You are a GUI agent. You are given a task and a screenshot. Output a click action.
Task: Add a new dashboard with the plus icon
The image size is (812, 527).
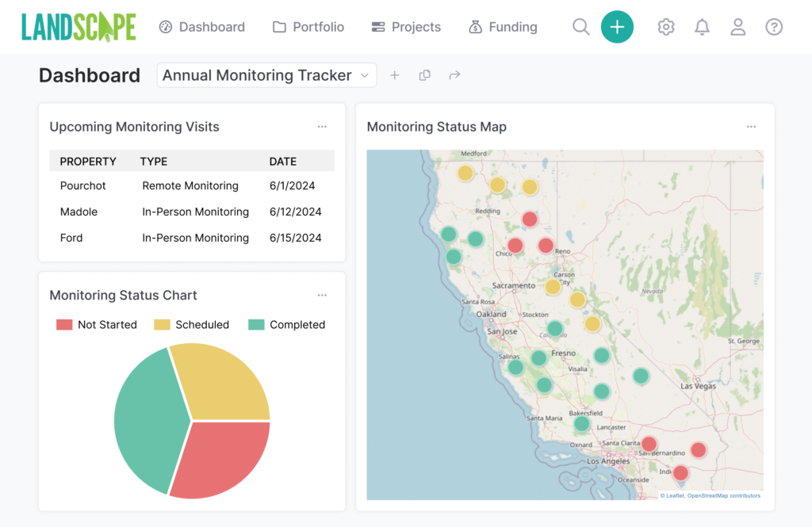[x=395, y=74]
